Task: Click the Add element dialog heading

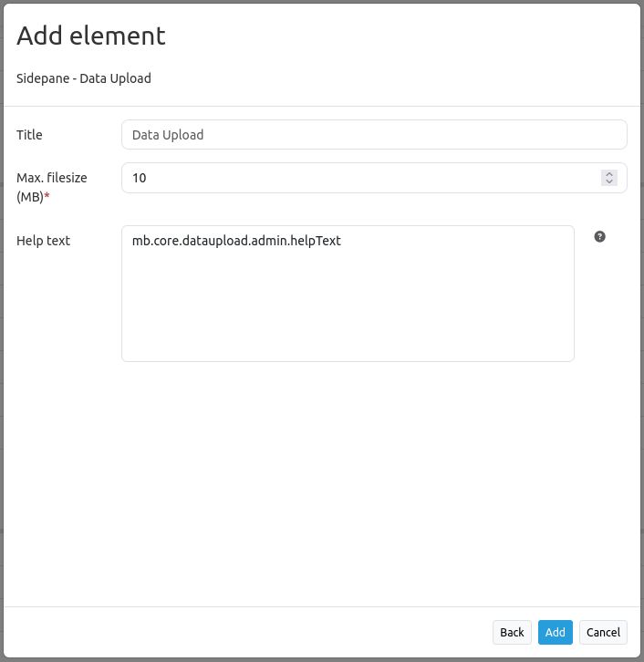Action: click(91, 36)
